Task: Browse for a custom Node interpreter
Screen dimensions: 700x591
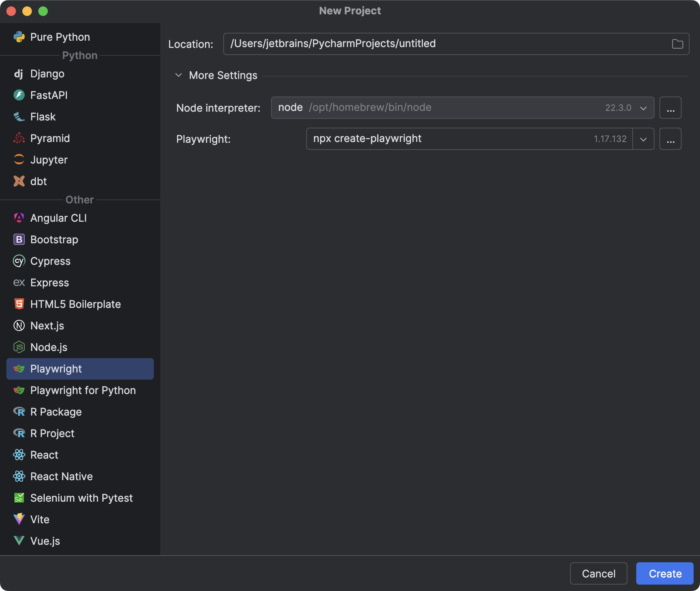Action: point(671,107)
